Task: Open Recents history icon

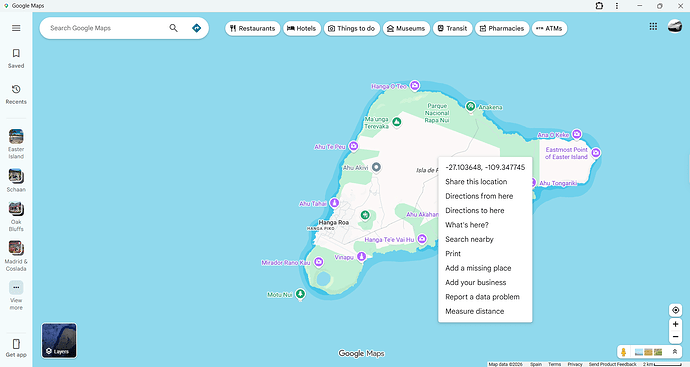Action: coord(16,89)
